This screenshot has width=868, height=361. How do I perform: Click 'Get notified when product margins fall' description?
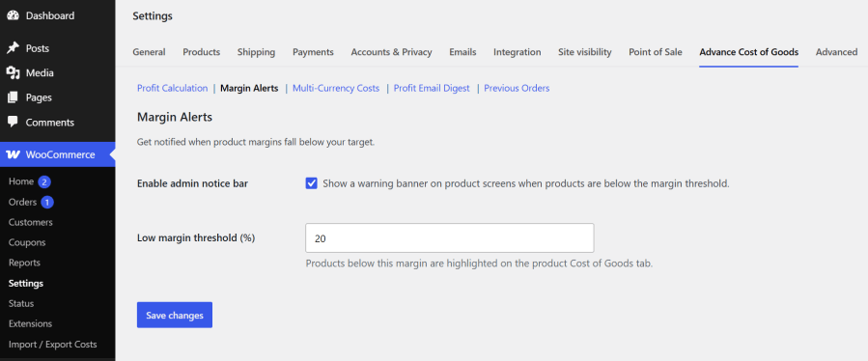pyautogui.click(x=256, y=142)
